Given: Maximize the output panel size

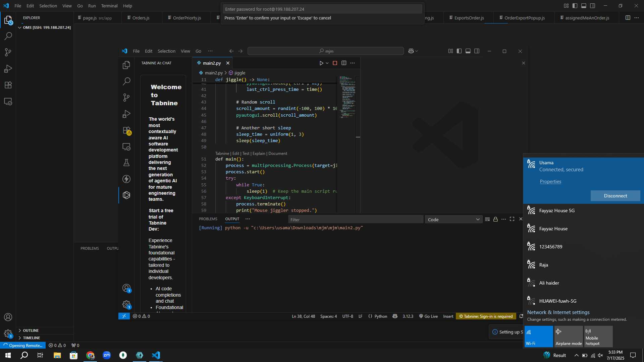Looking at the screenshot, I should tap(512, 219).
